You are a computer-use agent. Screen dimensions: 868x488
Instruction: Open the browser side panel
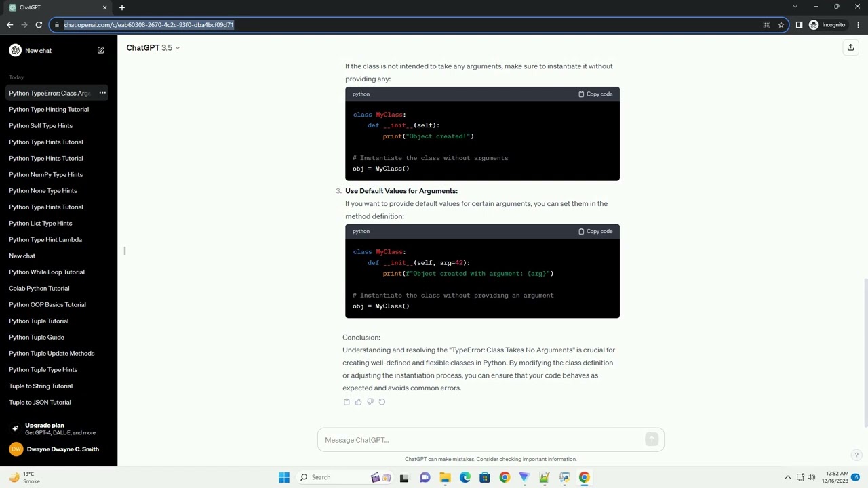coord(799,25)
